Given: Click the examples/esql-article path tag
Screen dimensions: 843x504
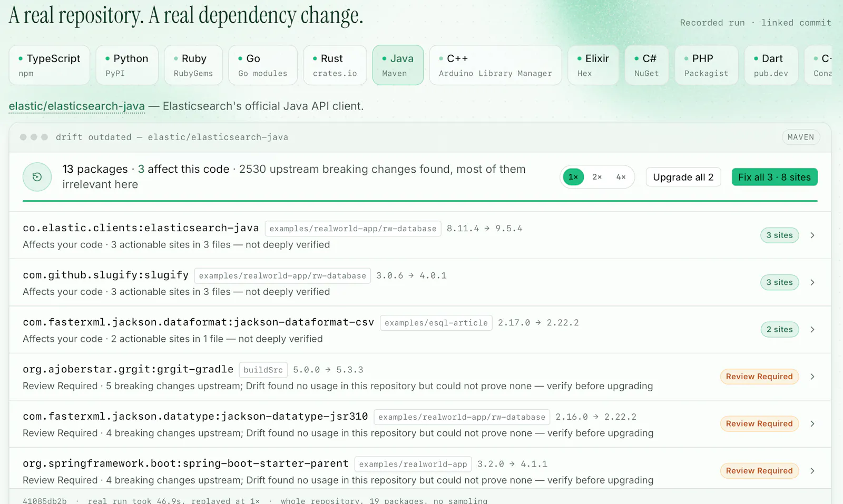Looking at the screenshot, I should coord(436,323).
